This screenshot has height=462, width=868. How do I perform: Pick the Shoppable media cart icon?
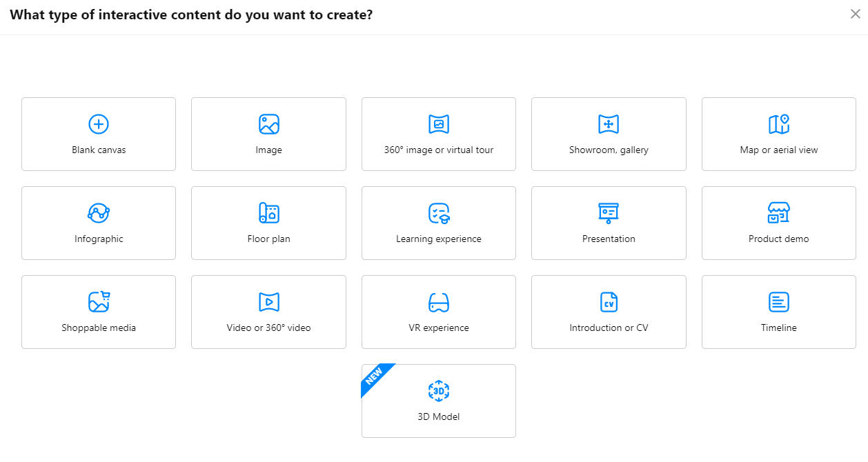coord(99,302)
